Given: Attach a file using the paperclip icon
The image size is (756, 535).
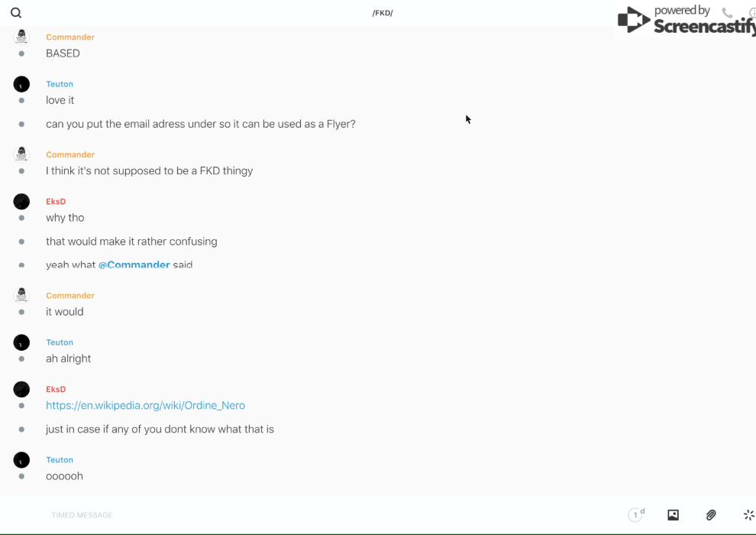Looking at the screenshot, I should tap(711, 515).
